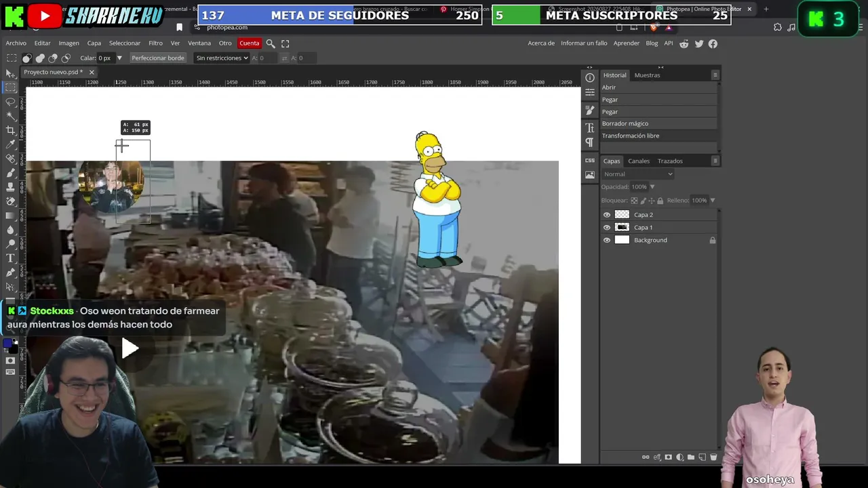
Task: Open the Capas panel options menu
Action: [x=715, y=161]
